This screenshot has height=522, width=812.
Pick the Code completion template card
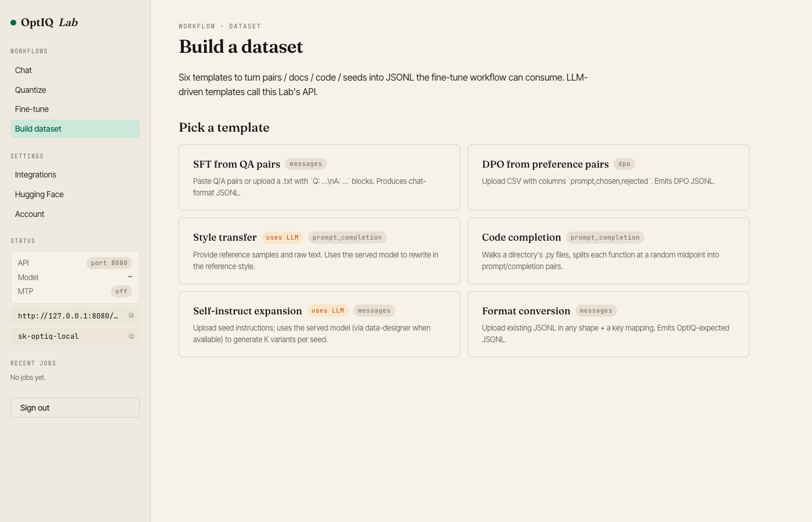608,251
